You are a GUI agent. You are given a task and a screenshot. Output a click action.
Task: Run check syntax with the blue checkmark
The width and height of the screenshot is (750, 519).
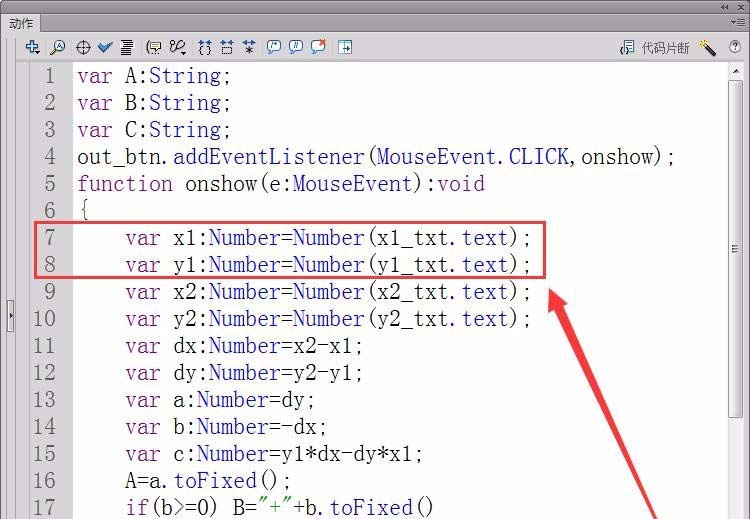point(105,47)
